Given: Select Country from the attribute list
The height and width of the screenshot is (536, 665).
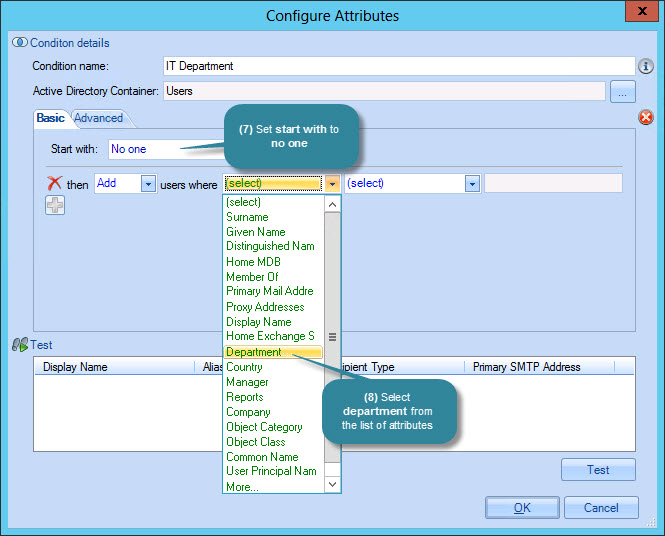Looking at the screenshot, I should [274, 367].
